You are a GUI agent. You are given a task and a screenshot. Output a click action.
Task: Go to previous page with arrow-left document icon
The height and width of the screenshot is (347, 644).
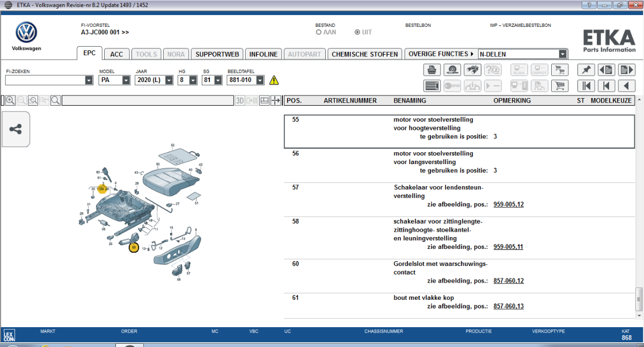point(606,70)
